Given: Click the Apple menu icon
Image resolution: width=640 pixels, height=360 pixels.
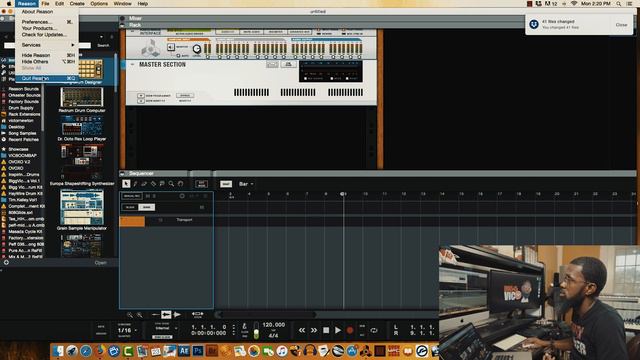Looking at the screenshot, I should (x=9, y=4).
